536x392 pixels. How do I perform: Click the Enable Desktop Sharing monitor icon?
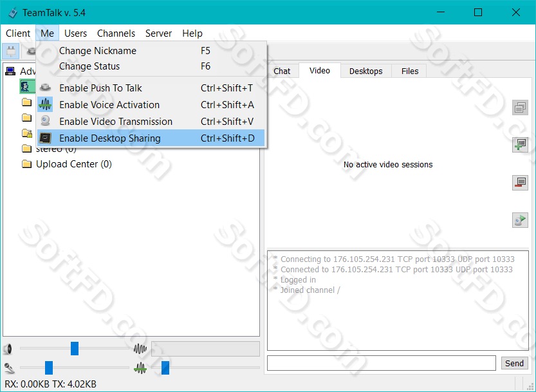pos(45,138)
